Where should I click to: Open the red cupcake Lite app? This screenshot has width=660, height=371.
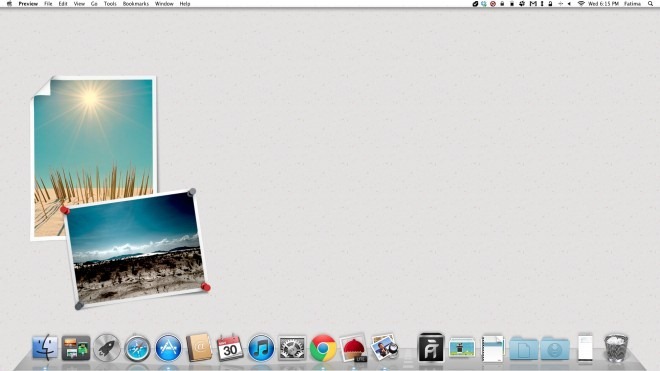(x=353, y=349)
